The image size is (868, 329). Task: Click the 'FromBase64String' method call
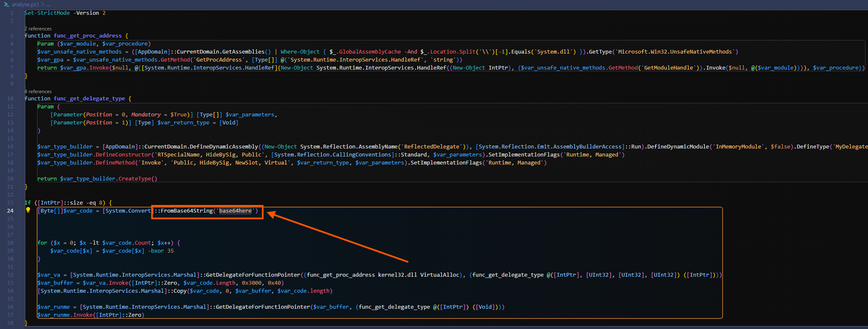(x=187, y=211)
